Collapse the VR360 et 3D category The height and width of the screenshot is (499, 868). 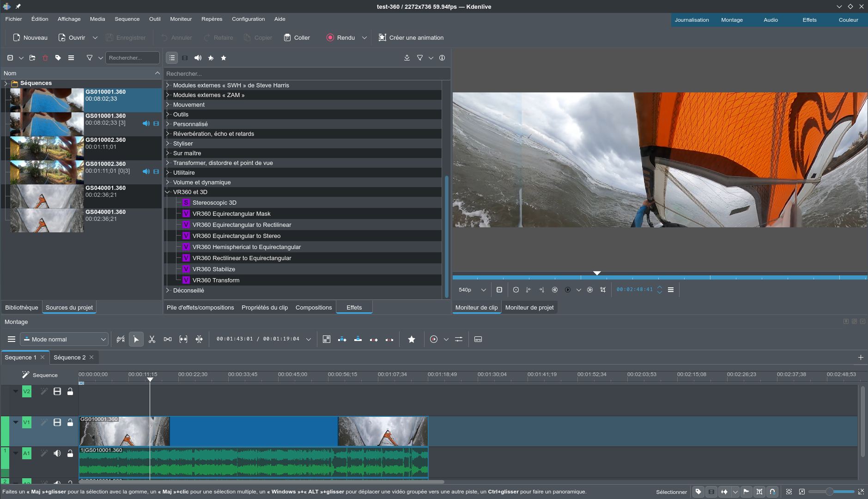(168, 192)
